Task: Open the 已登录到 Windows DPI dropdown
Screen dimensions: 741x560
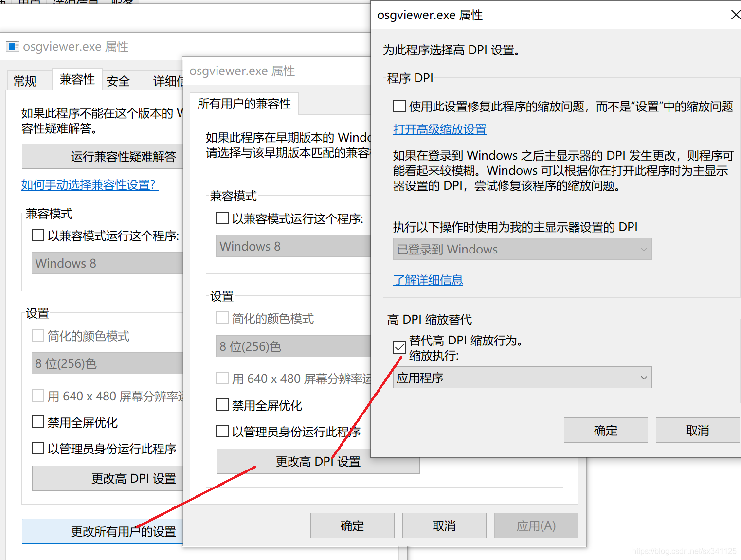Action: pyautogui.click(x=522, y=249)
